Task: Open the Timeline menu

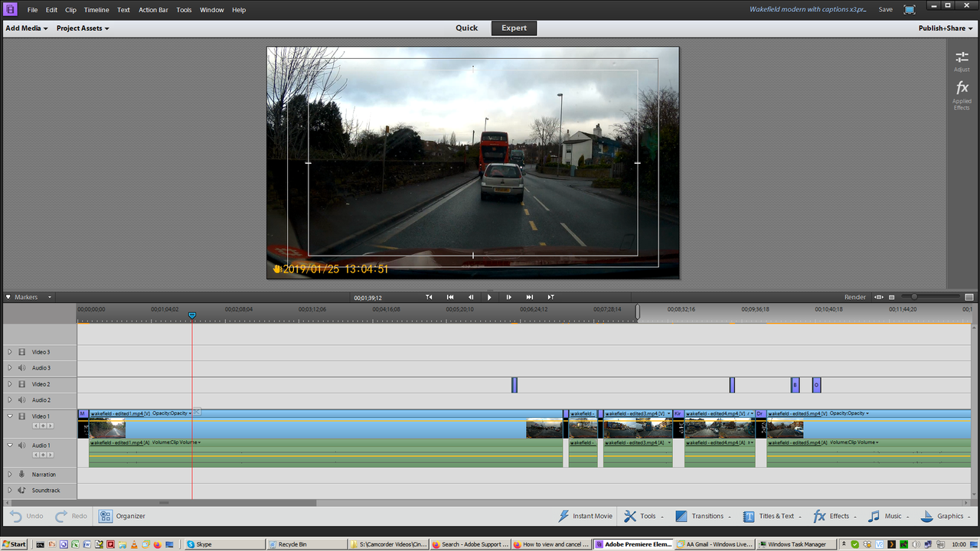Action: pyautogui.click(x=96, y=10)
